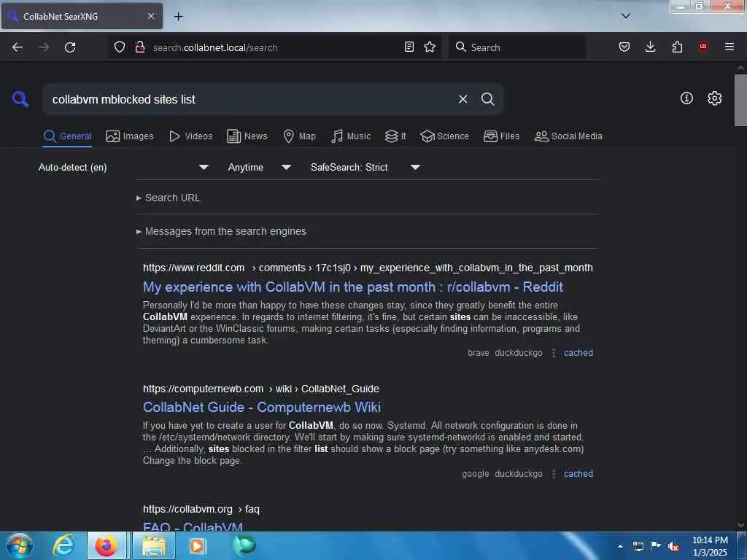Viewport: 747px width, 560px height.
Task: Show site security lock information
Action: 139,47
